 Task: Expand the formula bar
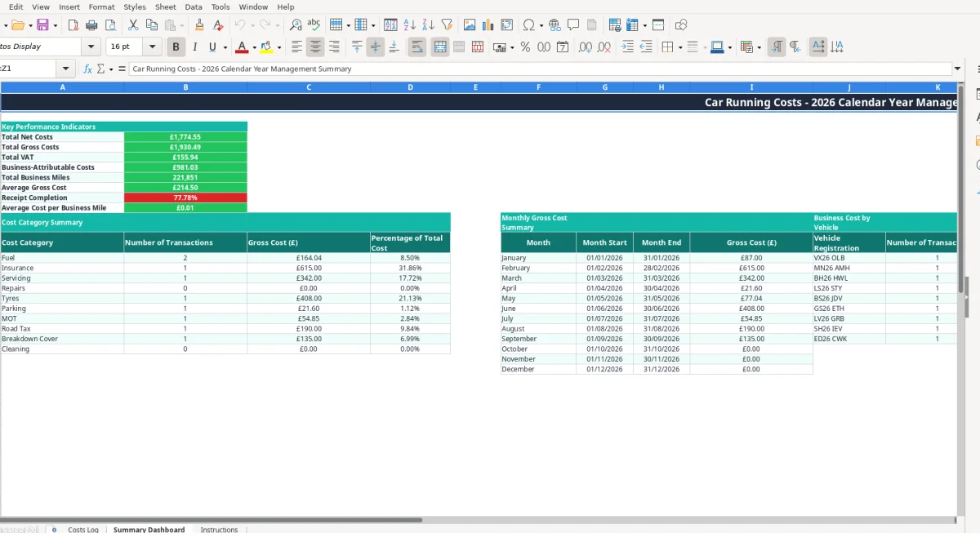958,69
